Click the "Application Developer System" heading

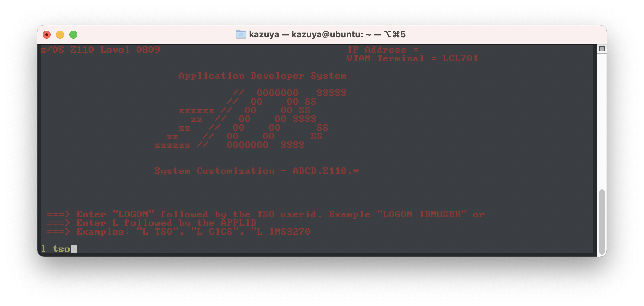(x=263, y=76)
